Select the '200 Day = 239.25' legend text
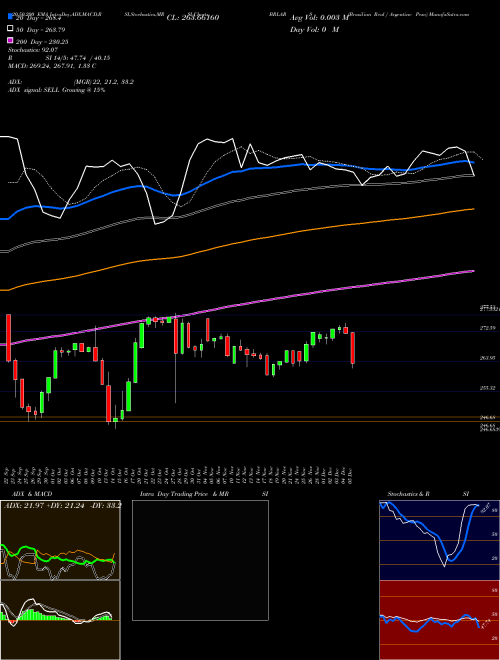 click(43, 42)
